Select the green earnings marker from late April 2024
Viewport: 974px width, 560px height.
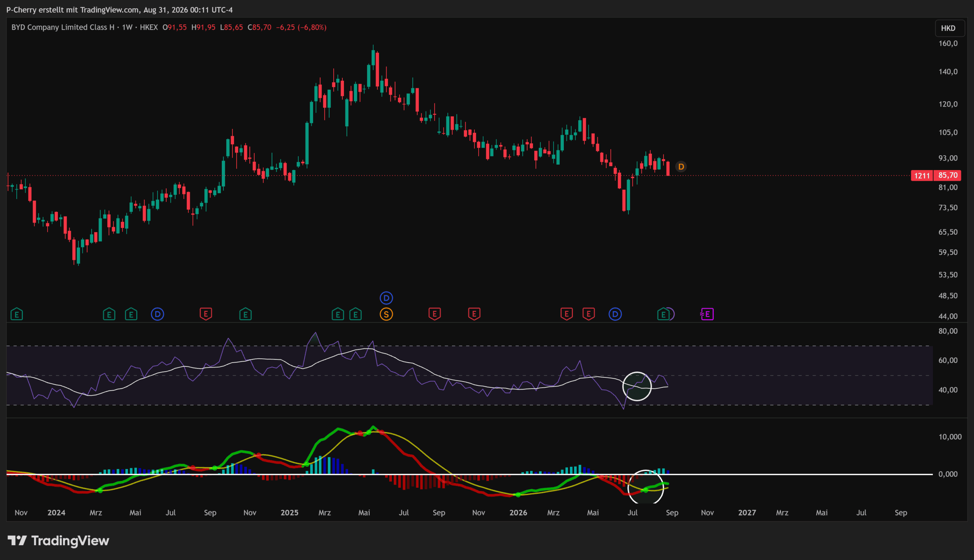[x=131, y=314]
